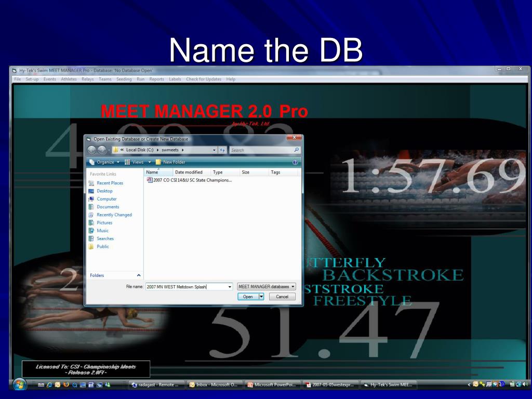
Task: Click into the Search field
Action: point(261,150)
